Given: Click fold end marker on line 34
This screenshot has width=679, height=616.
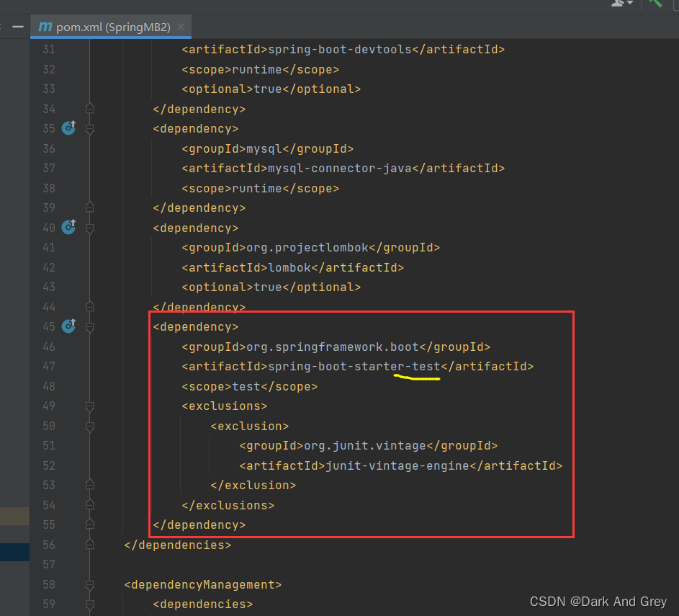Looking at the screenshot, I should pos(90,108).
